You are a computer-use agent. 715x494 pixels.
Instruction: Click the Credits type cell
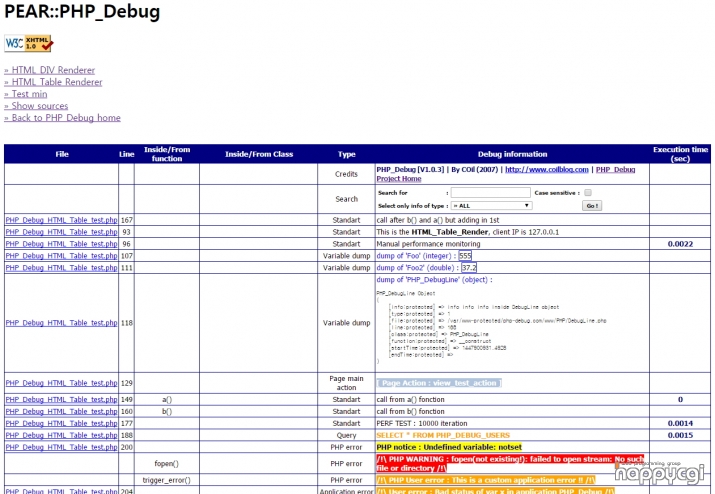tap(347, 174)
